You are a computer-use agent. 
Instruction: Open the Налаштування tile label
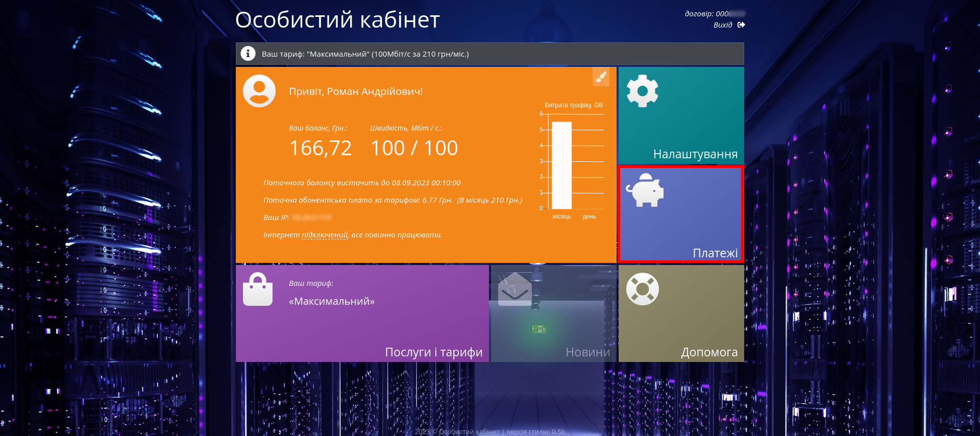(x=695, y=154)
